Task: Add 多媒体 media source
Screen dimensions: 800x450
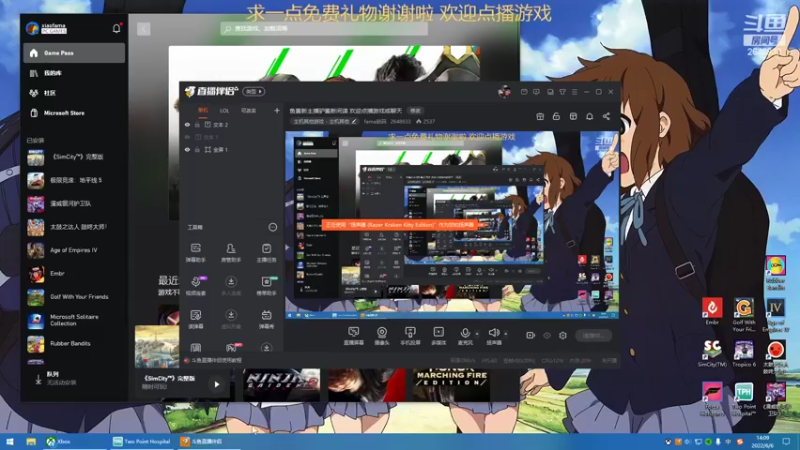Action: tap(438, 336)
